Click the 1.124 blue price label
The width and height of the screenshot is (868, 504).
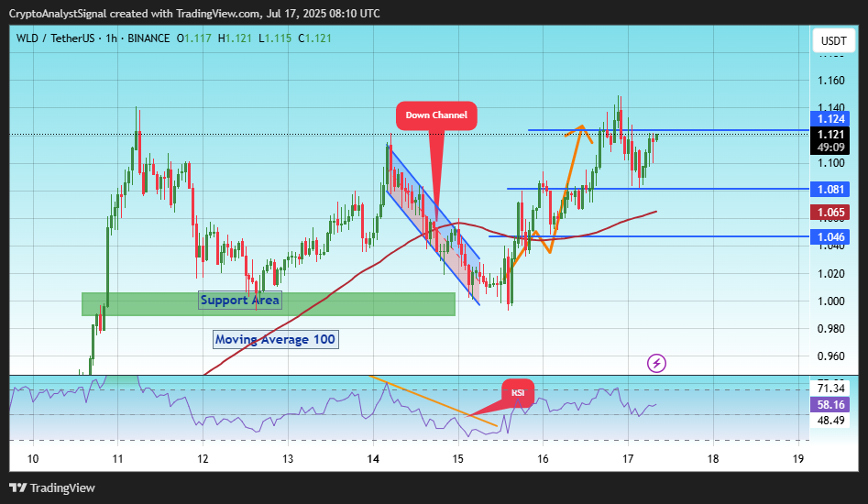click(x=830, y=119)
